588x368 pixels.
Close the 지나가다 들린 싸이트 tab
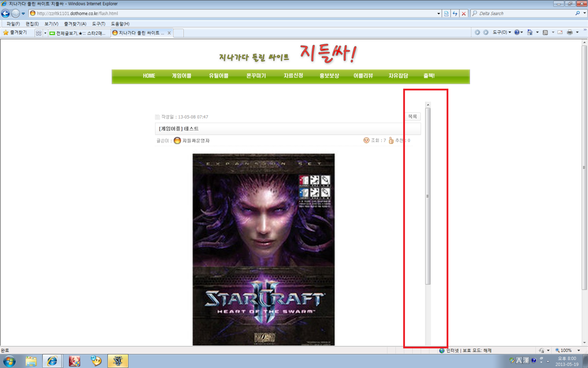coord(169,33)
